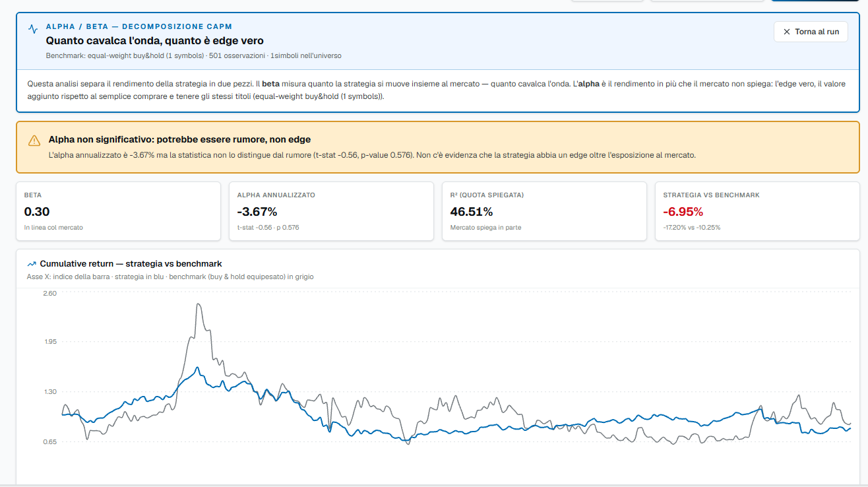Image resolution: width=868 pixels, height=487 pixels.
Task: Click the Torna al run button
Action: tap(811, 32)
